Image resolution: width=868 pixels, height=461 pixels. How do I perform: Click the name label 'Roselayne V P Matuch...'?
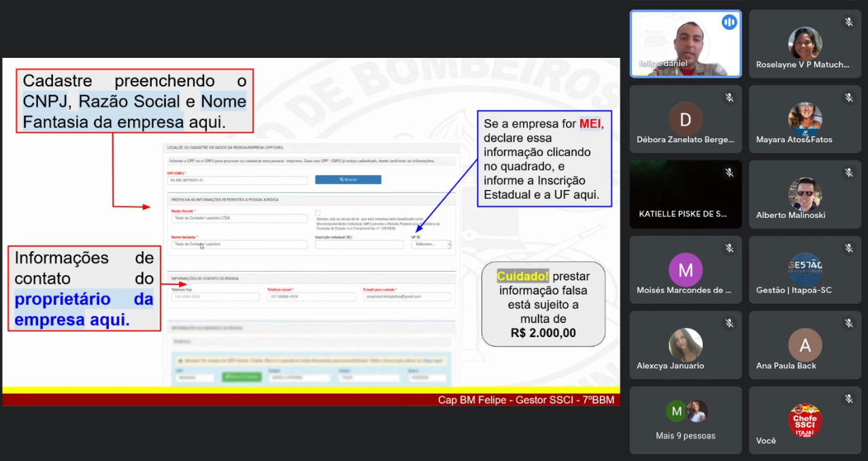803,65
